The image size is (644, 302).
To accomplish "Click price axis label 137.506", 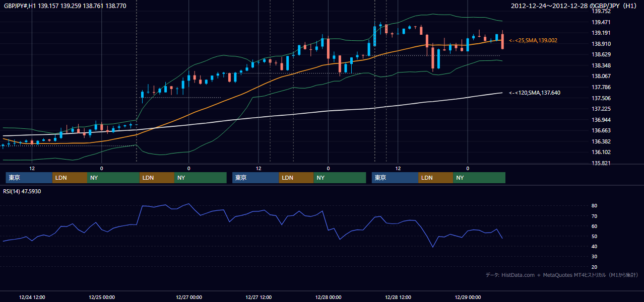I will tap(601, 98).
